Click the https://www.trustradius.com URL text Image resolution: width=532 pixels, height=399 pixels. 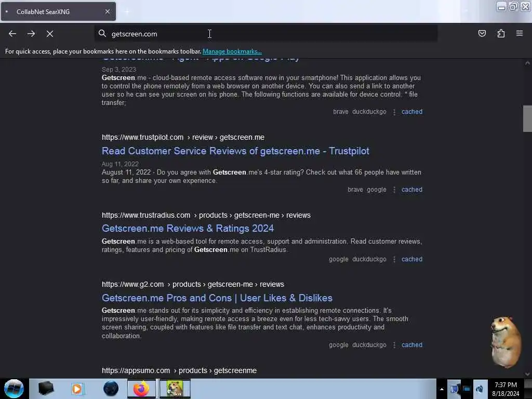pos(146,215)
